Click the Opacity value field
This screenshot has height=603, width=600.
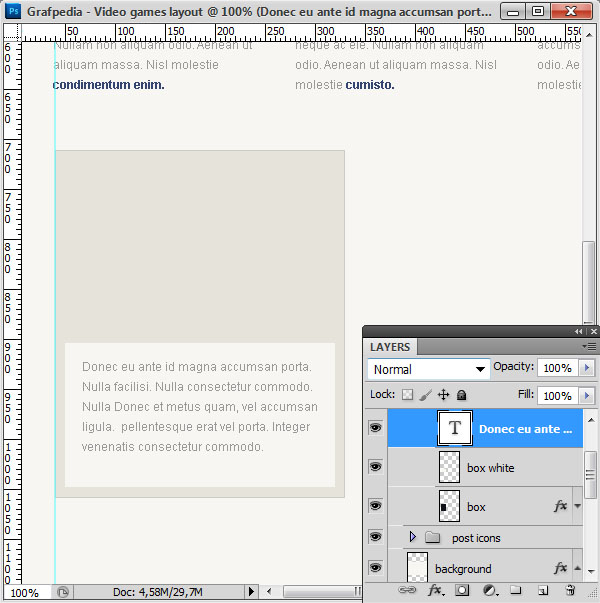[558, 368]
